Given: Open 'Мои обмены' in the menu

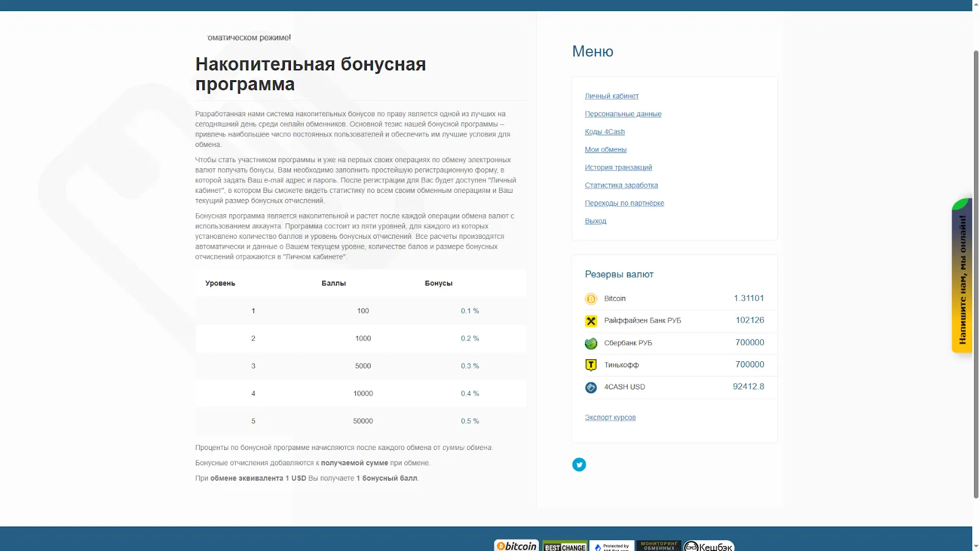Looking at the screenshot, I should [x=605, y=149].
